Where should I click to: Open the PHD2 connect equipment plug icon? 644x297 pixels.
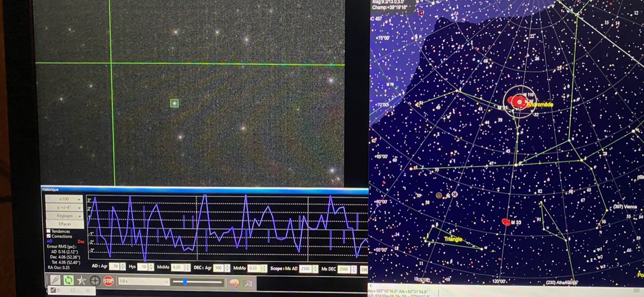pos(55,280)
